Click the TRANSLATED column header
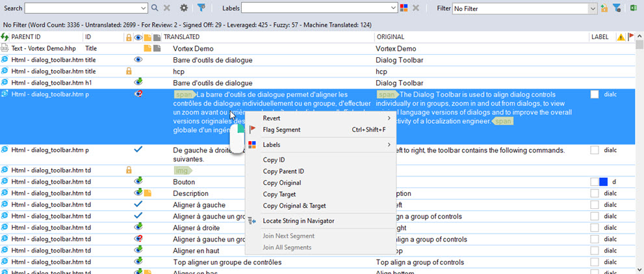 181,37
